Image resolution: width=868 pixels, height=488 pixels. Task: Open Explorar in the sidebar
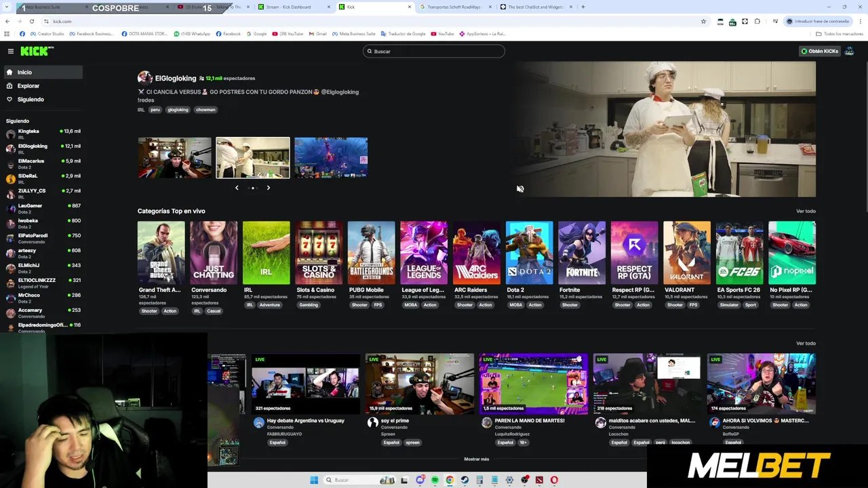(x=42, y=85)
